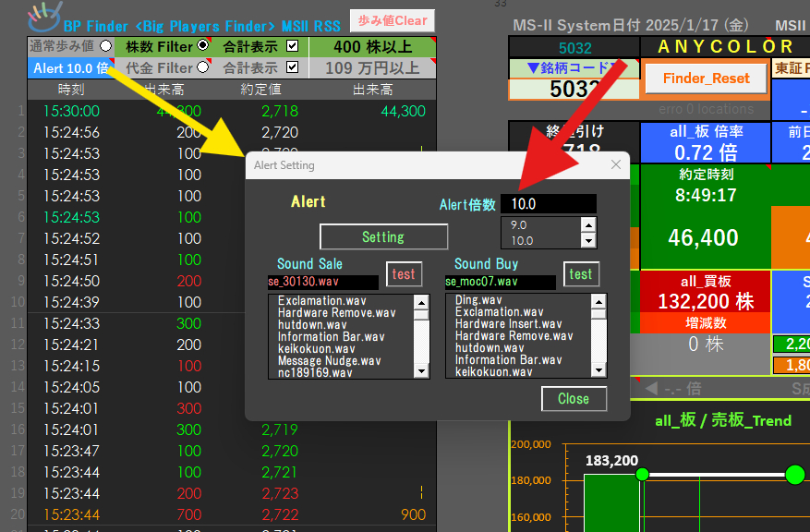Click the Close button in Alert Setting
This screenshot has width=810, height=532.
point(574,399)
